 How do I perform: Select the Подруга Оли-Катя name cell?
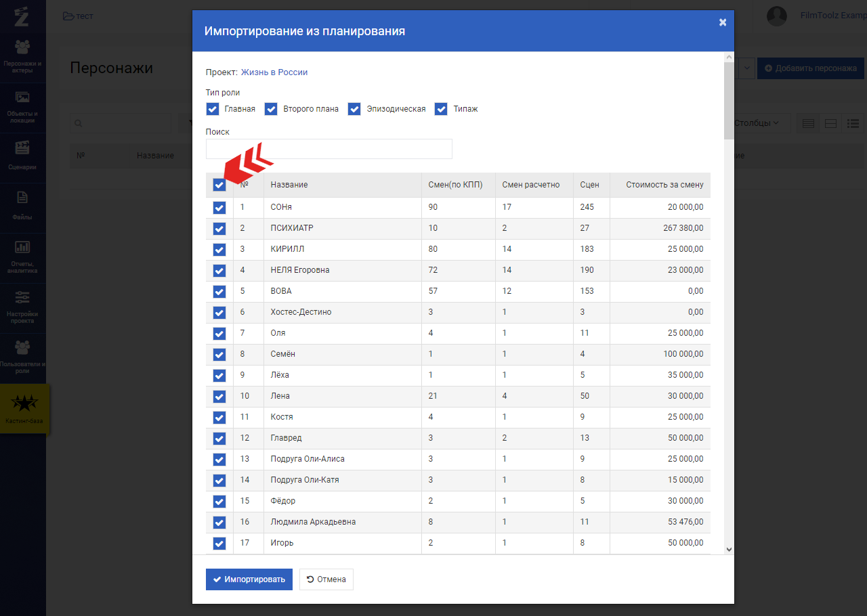(343, 480)
